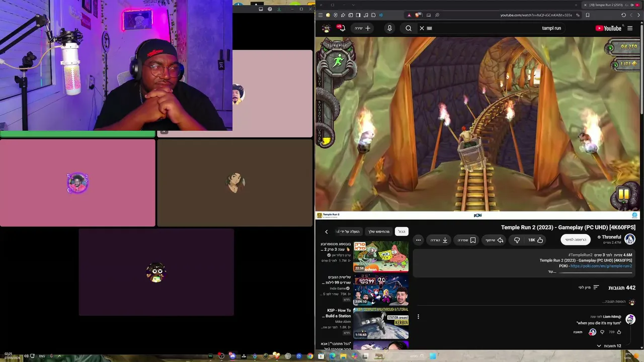
Task: Go to YouTube home via the logo
Action: point(608,28)
